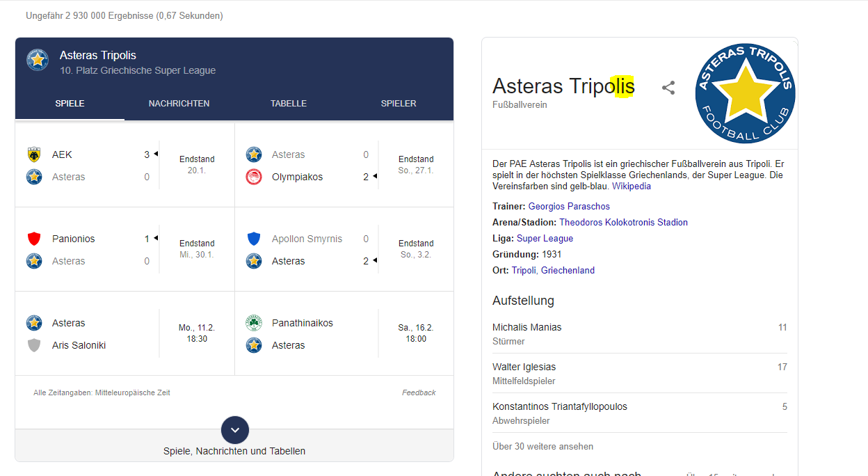
Task: Open the Tabelle tab
Action: [x=289, y=103]
